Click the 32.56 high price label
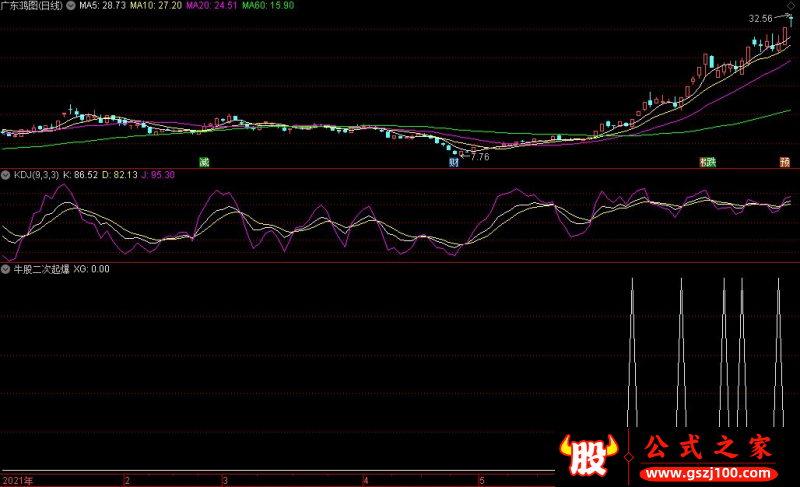The image size is (800, 487). 761,19
